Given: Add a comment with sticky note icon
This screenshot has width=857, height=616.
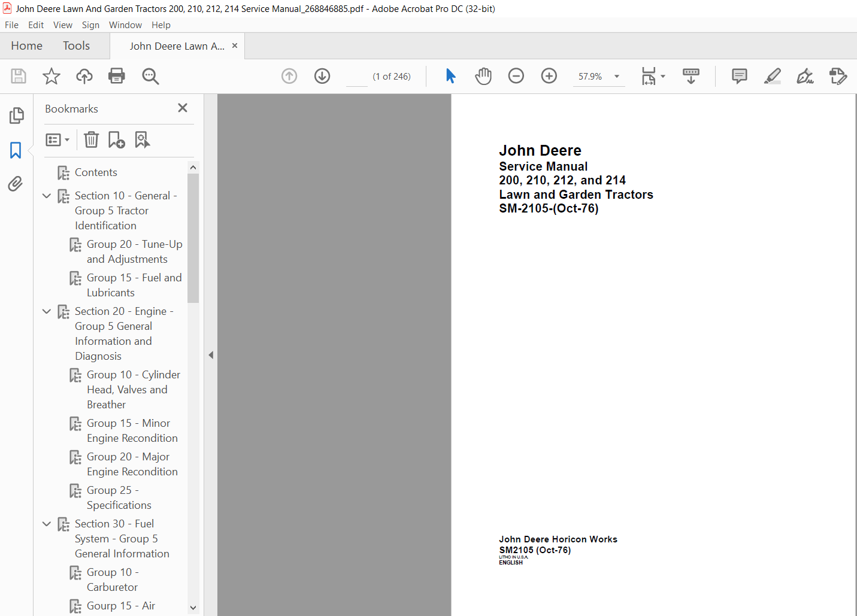Looking at the screenshot, I should (x=740, y=76).
